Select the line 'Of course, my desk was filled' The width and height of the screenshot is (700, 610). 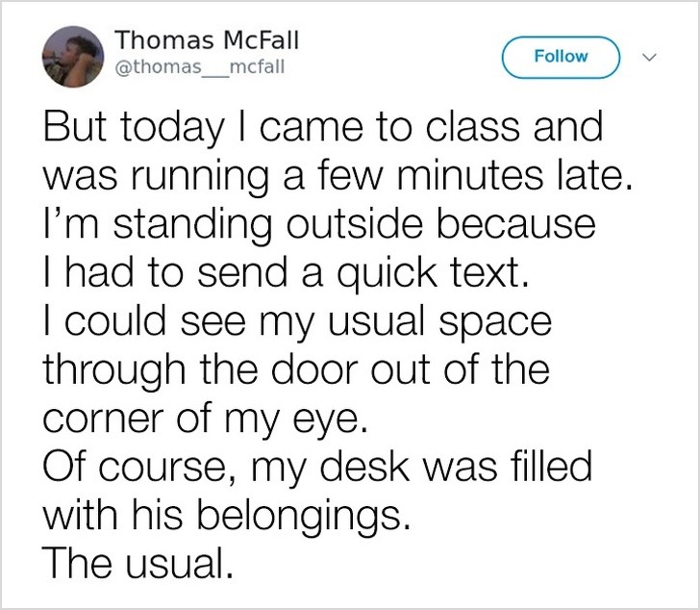[317, 469]
